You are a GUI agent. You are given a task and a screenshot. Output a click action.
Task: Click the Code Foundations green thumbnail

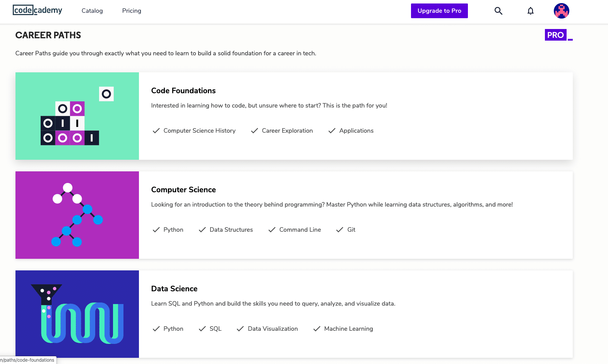tap(77, 116)
